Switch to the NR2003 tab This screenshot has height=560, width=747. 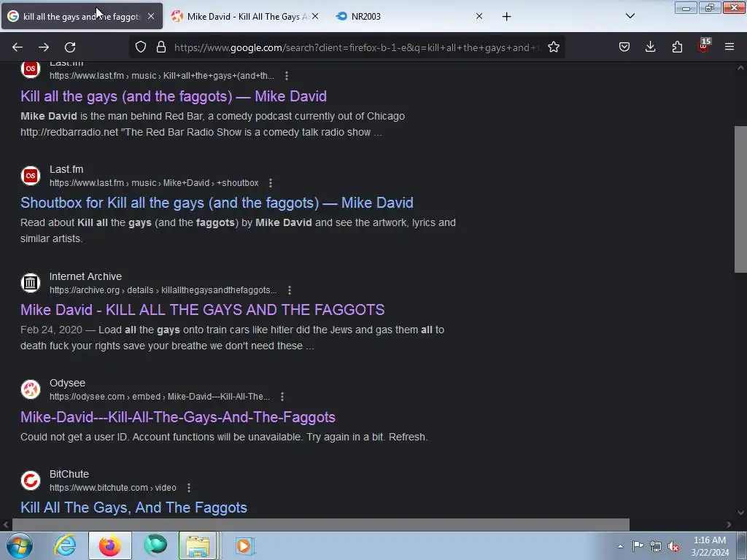click(410, 17)
